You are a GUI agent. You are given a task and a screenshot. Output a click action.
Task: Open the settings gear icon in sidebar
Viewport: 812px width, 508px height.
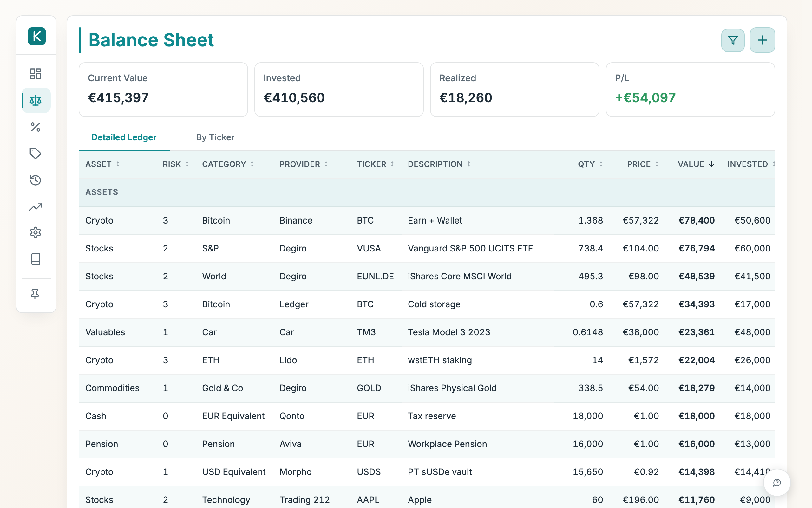[36, 232]
